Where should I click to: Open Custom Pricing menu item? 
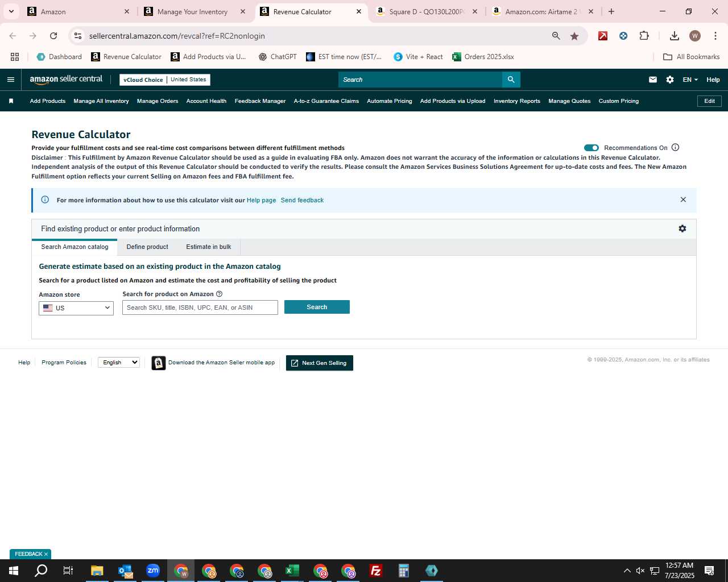click(x=618, y=101)
